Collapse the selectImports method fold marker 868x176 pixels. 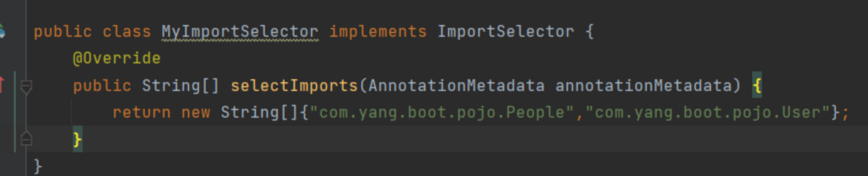[26, 87]
